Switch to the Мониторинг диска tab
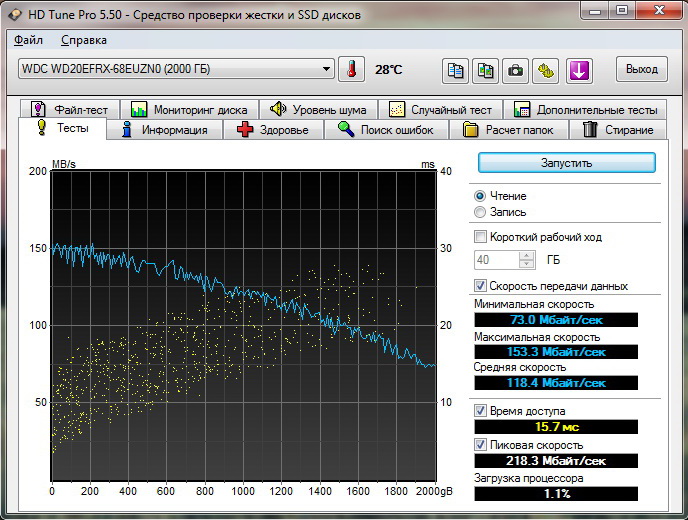 [187, 109]
